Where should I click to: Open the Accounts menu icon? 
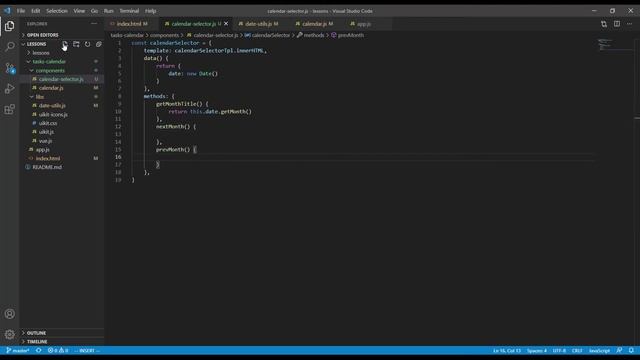[9, 314]
